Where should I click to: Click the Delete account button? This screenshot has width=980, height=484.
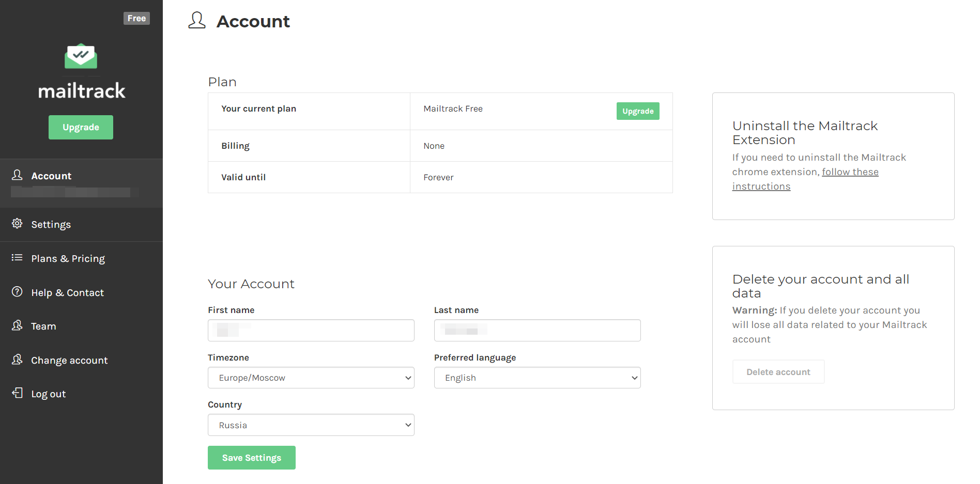click(x=778, y=372)
